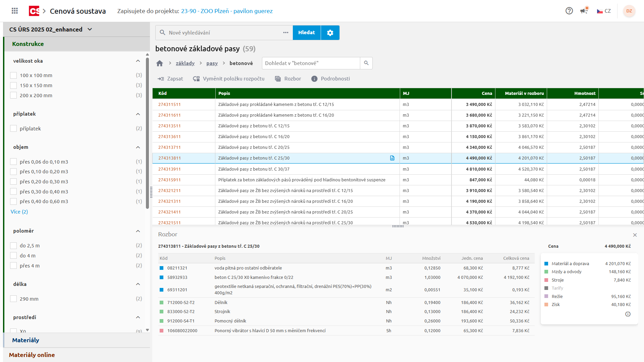Open the announcements megaphone icon
644x362 pixels.
[x=584, y=11]
